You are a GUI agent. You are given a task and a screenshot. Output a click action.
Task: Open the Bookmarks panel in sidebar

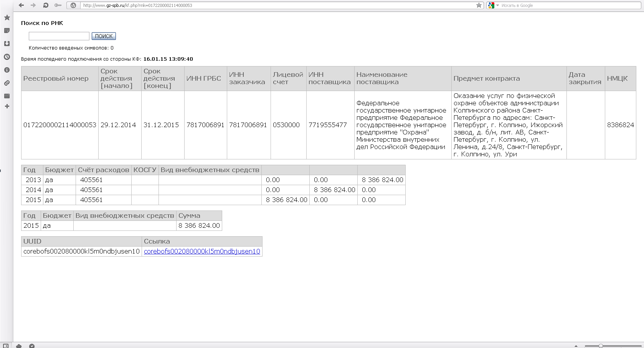(x=7, y=18)
